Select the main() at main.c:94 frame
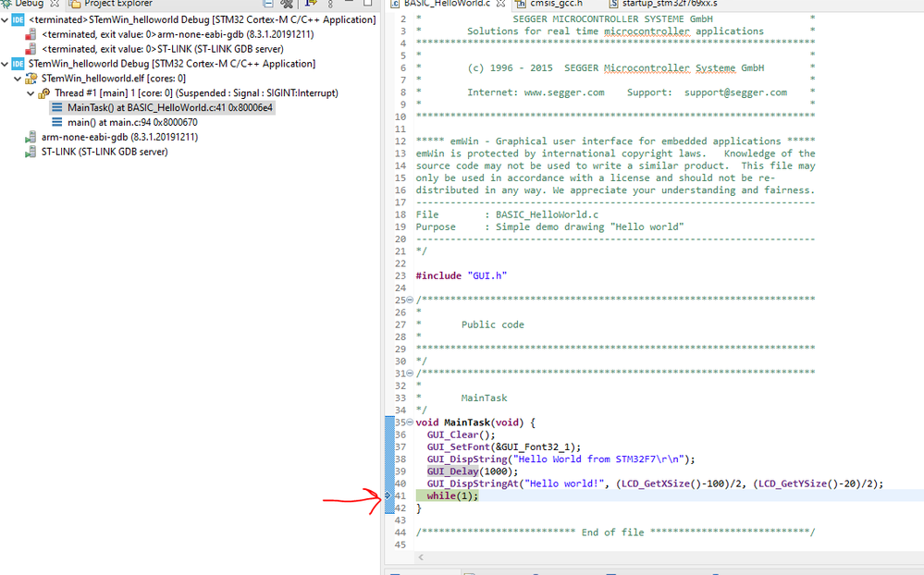 (x=132, y=123)
